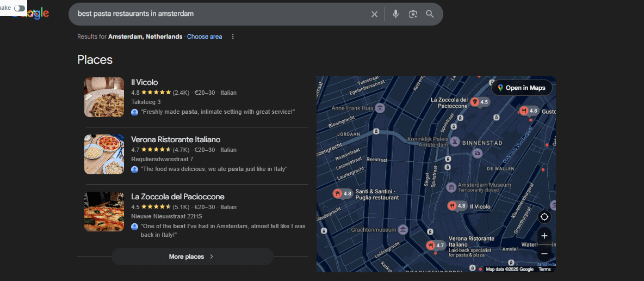
Task: Click the Open in Maps button
Action: (522, 88)
